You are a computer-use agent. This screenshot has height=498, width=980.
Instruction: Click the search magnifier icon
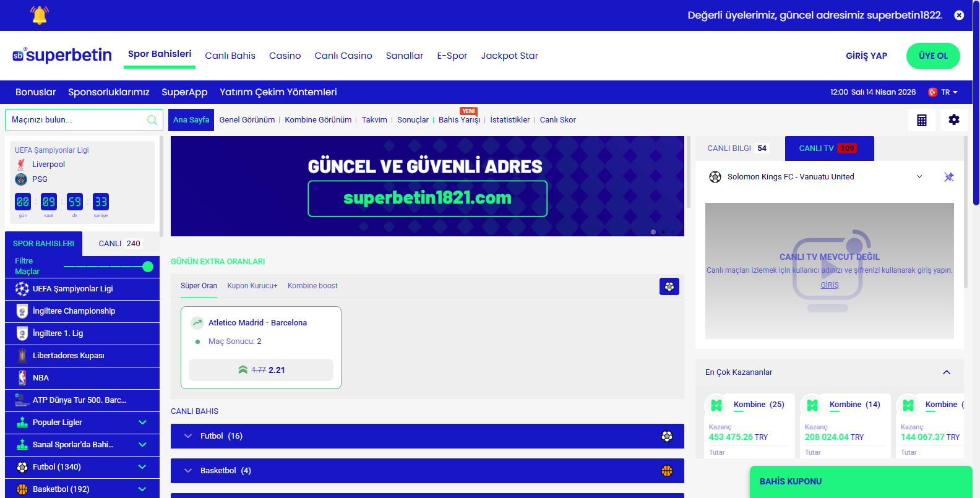coord(152,120)
